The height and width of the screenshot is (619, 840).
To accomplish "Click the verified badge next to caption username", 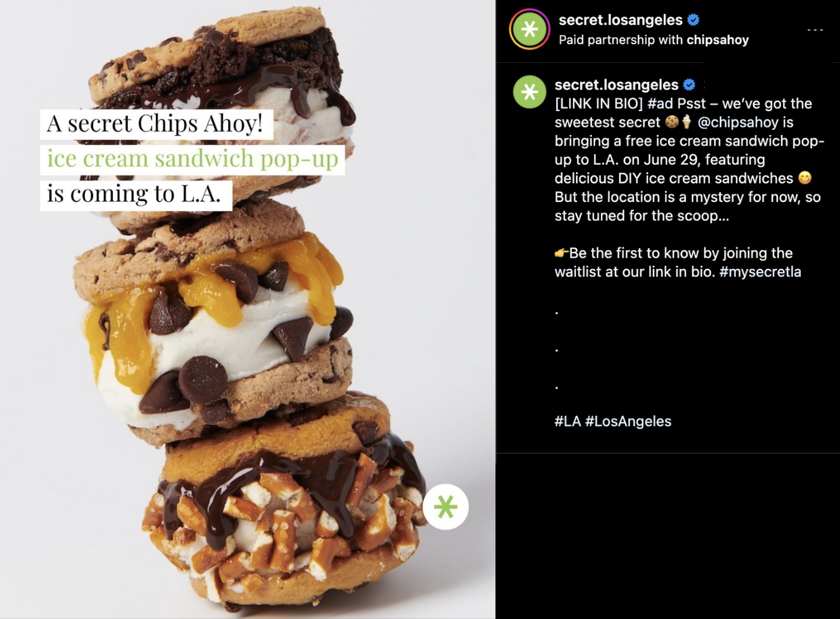I will 689,85.
